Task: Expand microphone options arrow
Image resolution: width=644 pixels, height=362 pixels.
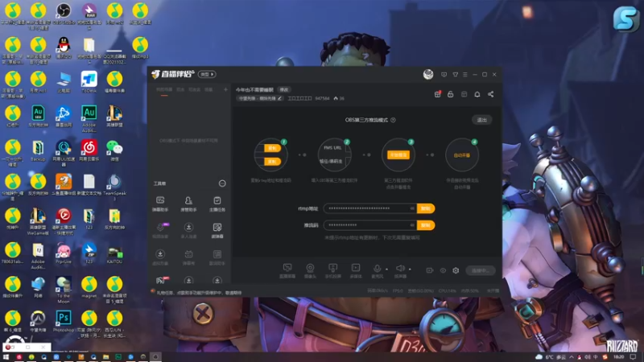Action: [x=387, y=269]
